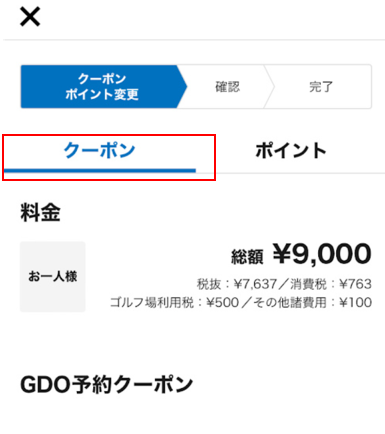
Task: Click the 総額 label
Action: [x=247, y=257]
